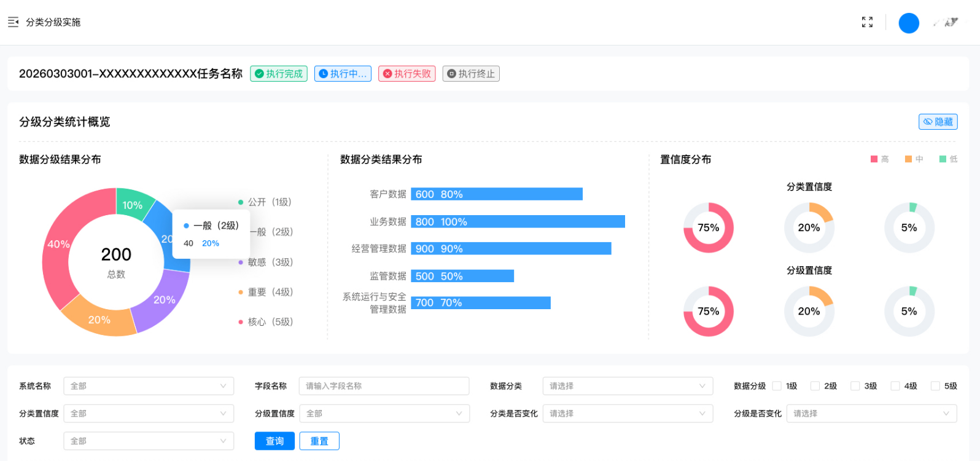The height and width of the screenshot is (461, 980).
Task: Collapse the sidebar menu hamburger icon
Action: tap(13, 22)
